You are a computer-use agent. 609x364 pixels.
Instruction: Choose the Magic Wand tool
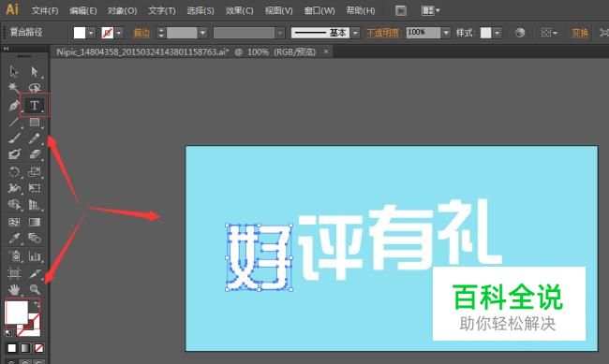point(14,88)
